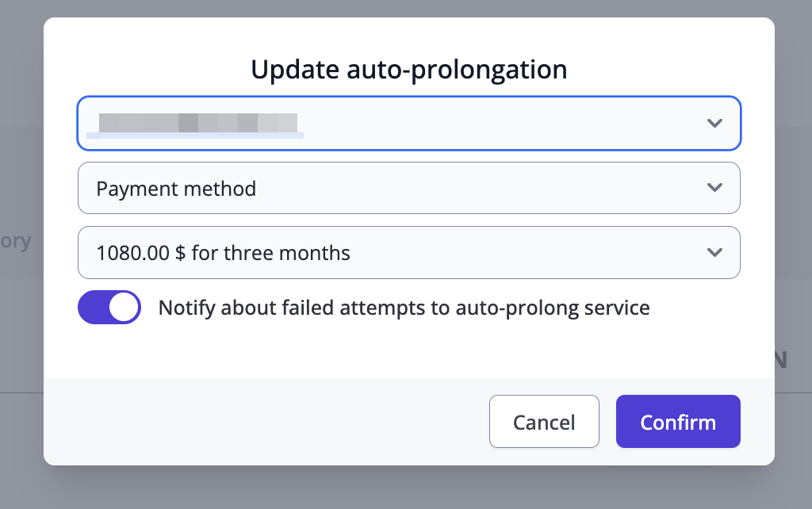Click the Notify about failed attempts label text
The height and width of the screenshot is (509, 812).
404,308
